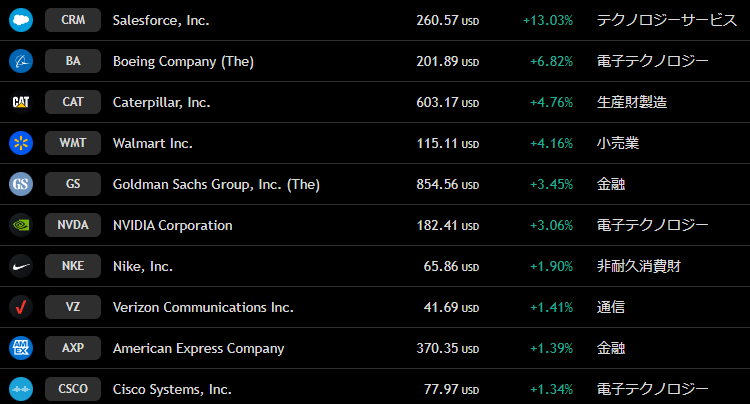The height and width of the screenshot is (404, 750).
Task: Click the Boeing company logo icon
Action: pos(21,61)
